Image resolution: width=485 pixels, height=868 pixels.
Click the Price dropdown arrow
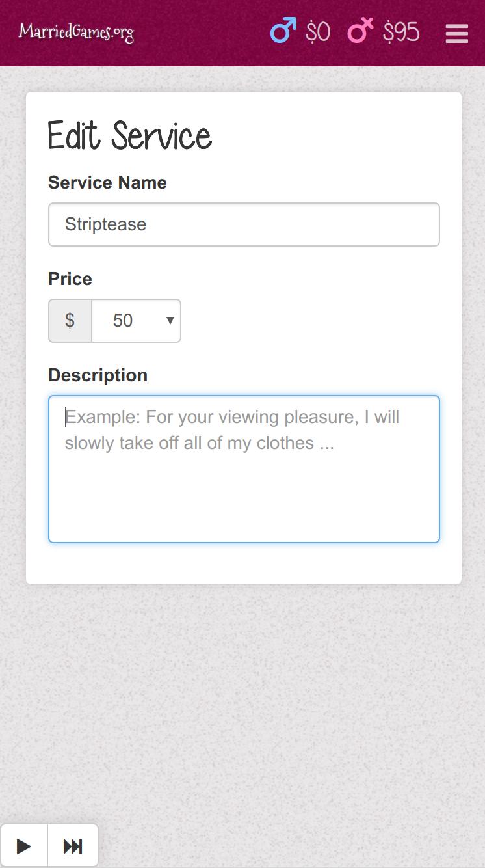point(170,320)
